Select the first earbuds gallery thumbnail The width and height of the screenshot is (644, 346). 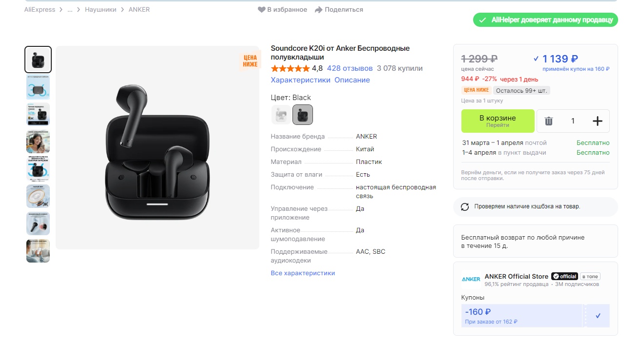point(38,59)
